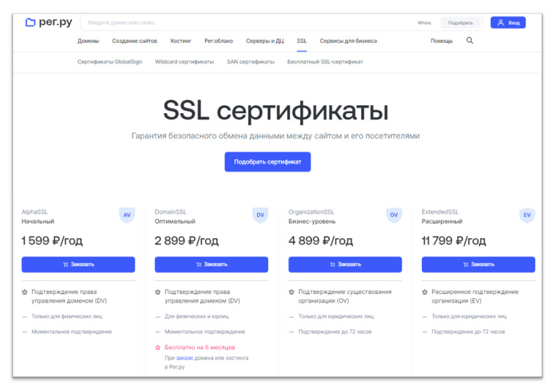Screen dimensions: 556x392
Task: Open Серверы и ДЦ menu
Action: point(265,41)
